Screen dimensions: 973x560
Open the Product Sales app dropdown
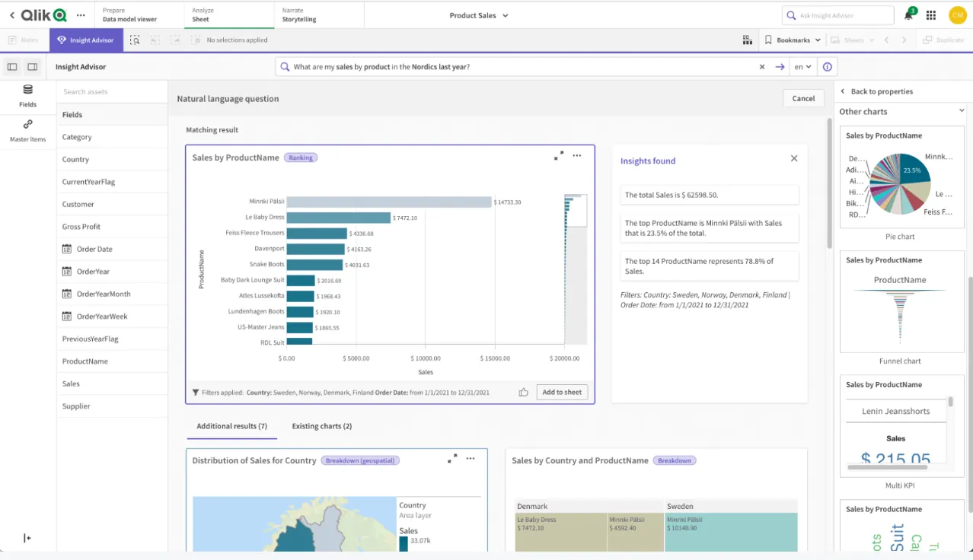(x=478, y=15)
